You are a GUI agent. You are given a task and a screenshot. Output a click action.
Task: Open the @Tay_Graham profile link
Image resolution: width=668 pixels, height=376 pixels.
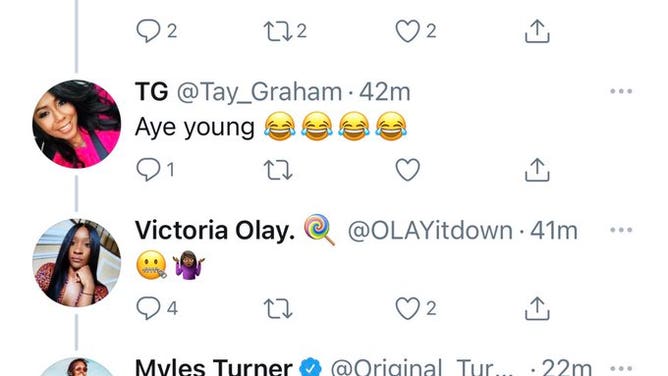click(259, 92)
